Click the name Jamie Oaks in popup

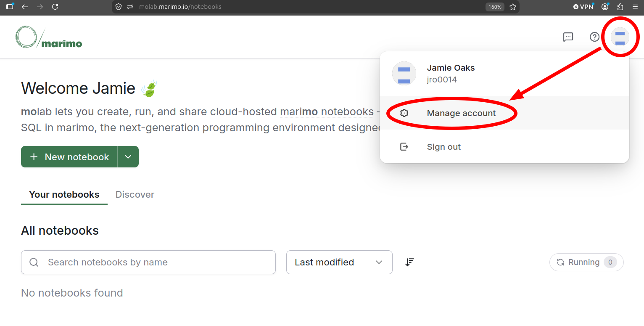pos(451,68)
